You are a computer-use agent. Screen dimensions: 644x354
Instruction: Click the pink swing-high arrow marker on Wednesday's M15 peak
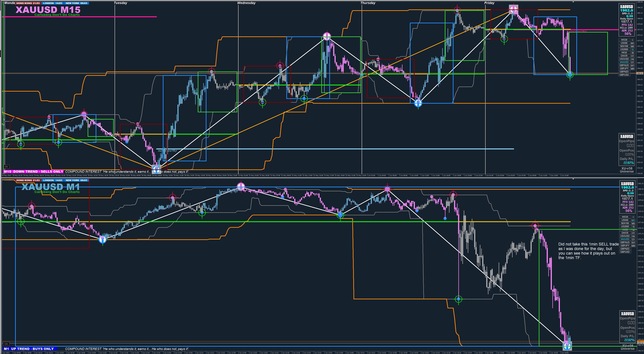click(x=327, y=37)
